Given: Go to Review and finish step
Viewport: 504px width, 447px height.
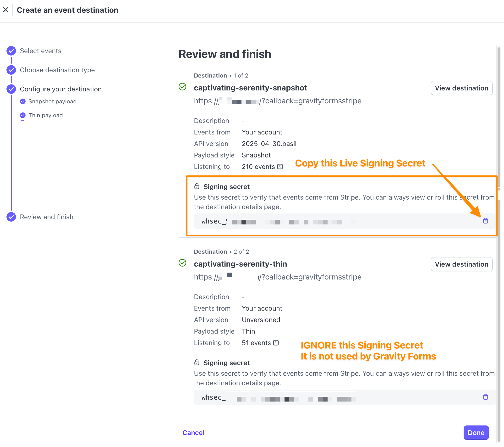Looking at the screenshot, I should (47, 217).
